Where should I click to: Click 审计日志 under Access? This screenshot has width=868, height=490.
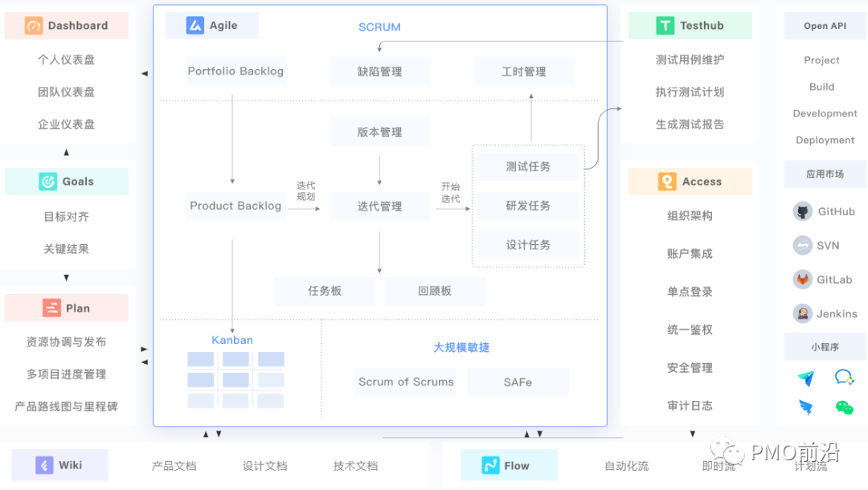coord(690,406)
